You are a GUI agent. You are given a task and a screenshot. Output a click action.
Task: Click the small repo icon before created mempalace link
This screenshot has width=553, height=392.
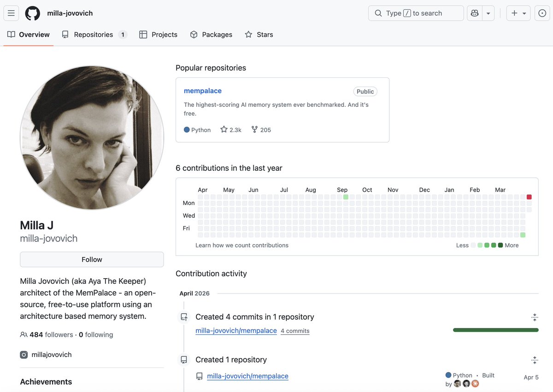[200, 376]
